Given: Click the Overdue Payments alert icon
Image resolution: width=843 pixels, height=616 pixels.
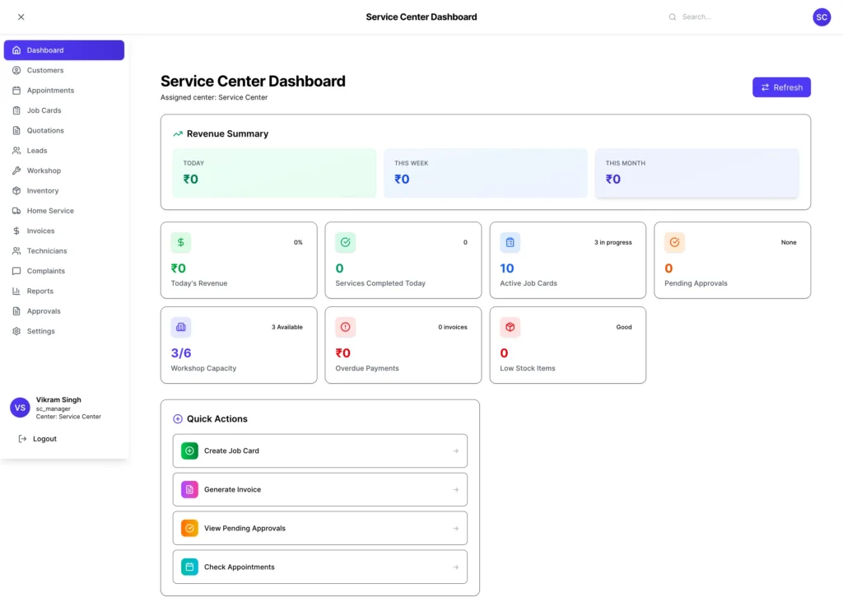Looking at the screenshot, I should pyautogui.click(x=346, y=327).
